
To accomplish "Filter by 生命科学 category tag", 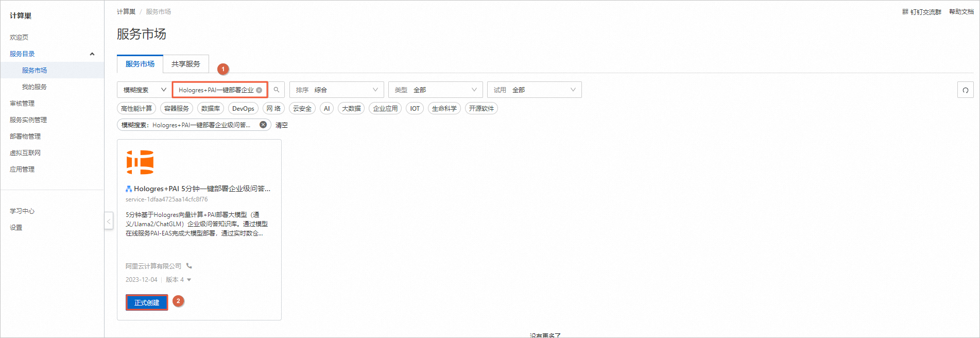I will 444,108.
